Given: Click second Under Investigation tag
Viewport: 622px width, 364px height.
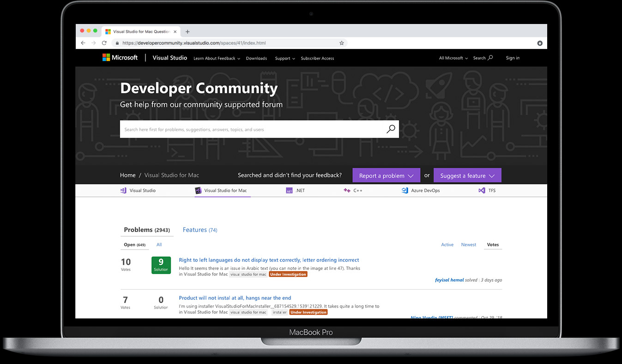Looking at the screenshot, I should [x=308, y=312].
